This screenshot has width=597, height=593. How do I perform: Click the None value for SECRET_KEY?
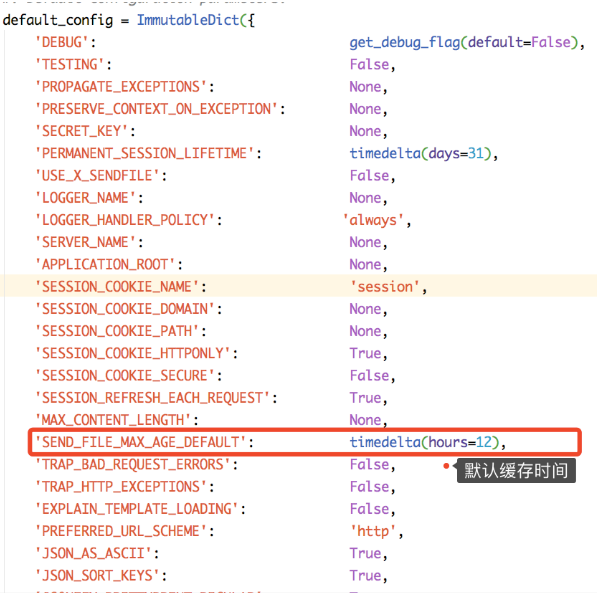pos(366,131)
